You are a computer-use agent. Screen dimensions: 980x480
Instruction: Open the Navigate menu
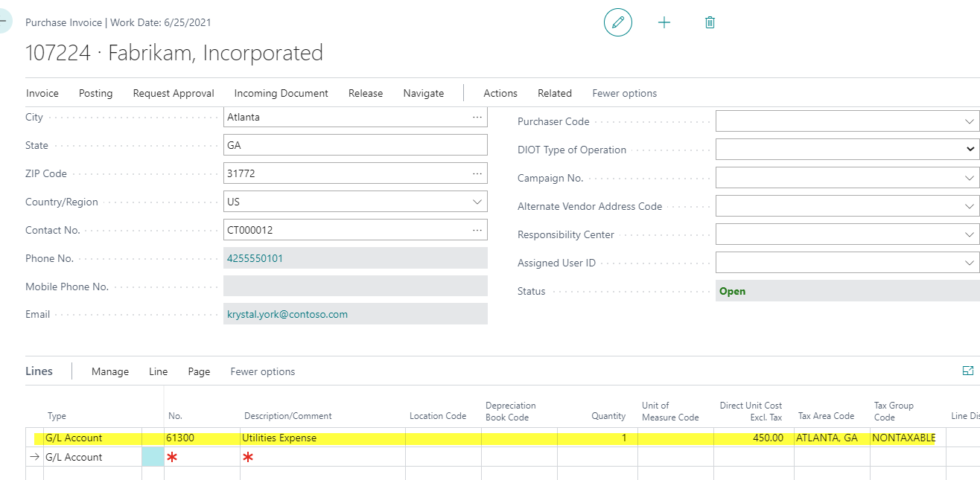424,93
